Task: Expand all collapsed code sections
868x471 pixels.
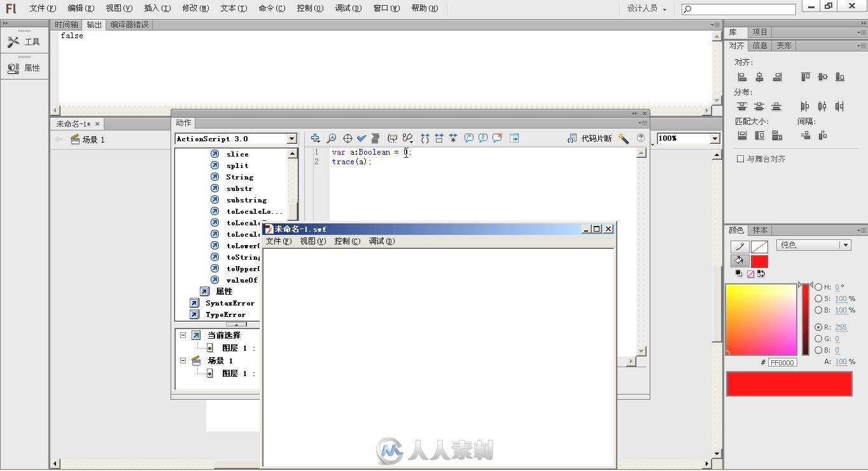Action: [453, 138]
